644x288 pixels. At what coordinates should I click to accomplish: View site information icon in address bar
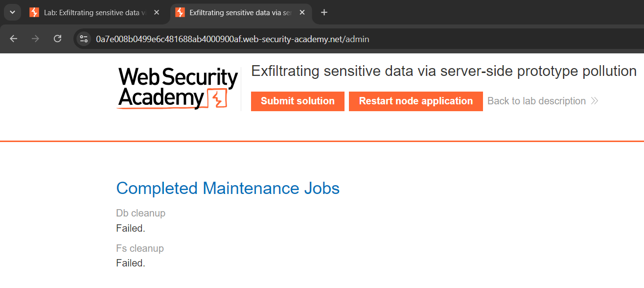84,39
